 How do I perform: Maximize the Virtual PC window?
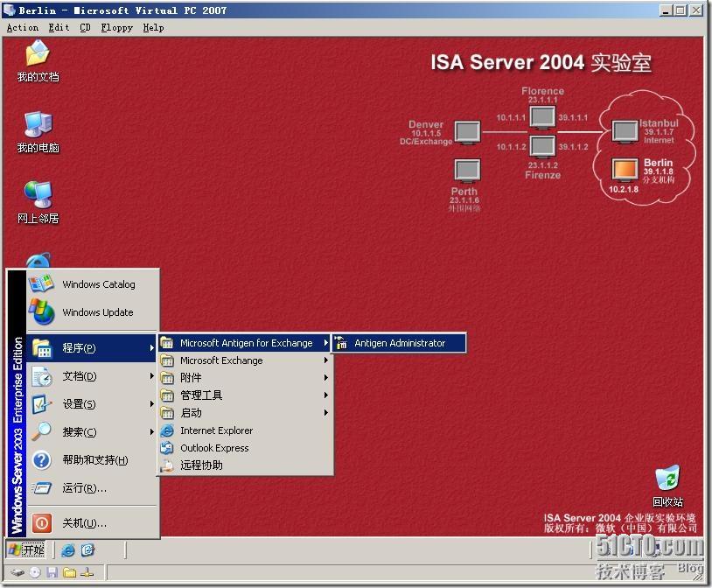coord(681,10)
